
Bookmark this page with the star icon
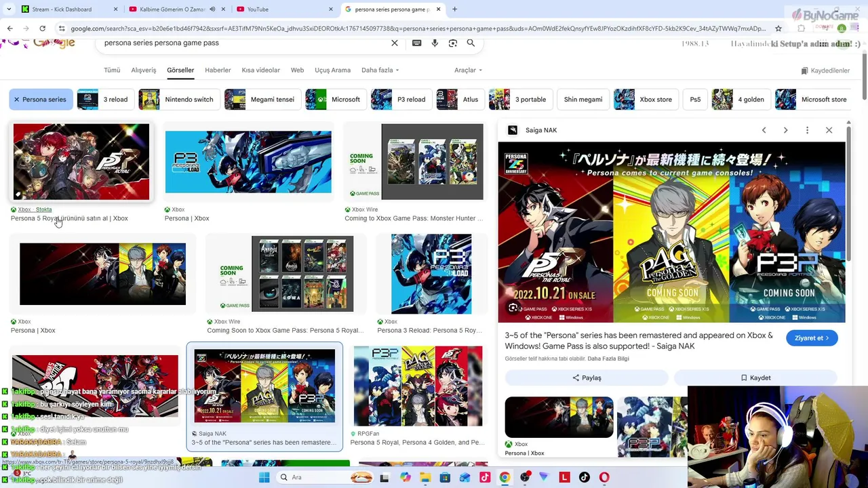coord(778,28)
